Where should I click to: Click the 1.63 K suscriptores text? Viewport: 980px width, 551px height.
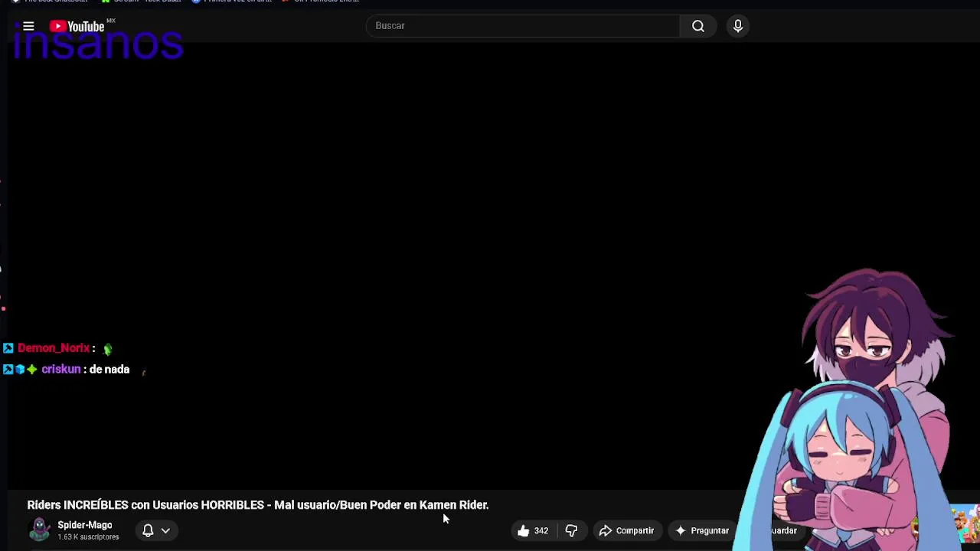(x=88, y=537)
